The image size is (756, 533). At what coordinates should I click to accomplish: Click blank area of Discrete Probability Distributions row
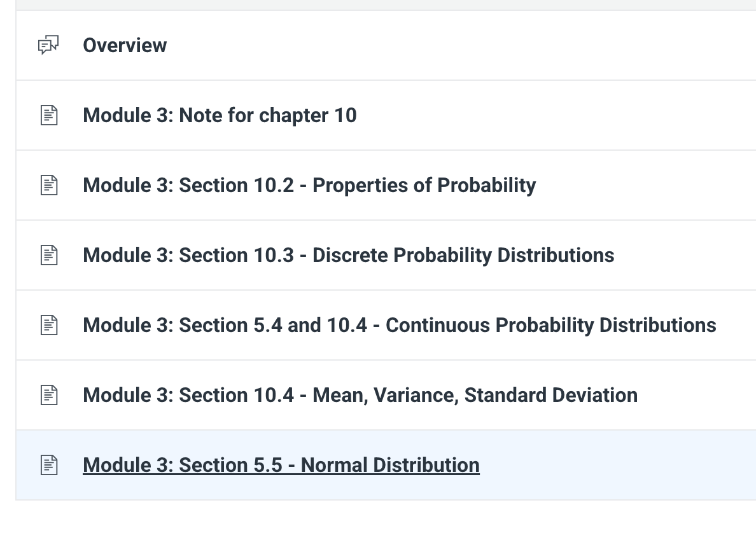pyautogui.click(x=685, y=255)
